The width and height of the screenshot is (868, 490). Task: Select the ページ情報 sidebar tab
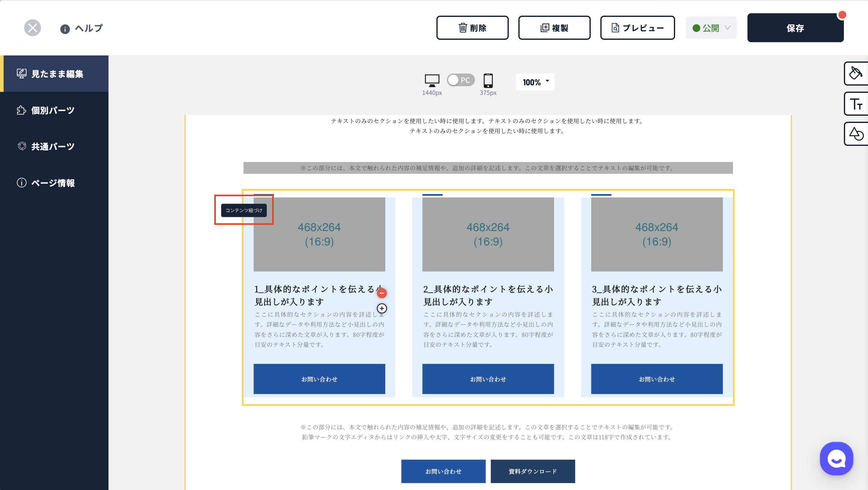point(54,183)
